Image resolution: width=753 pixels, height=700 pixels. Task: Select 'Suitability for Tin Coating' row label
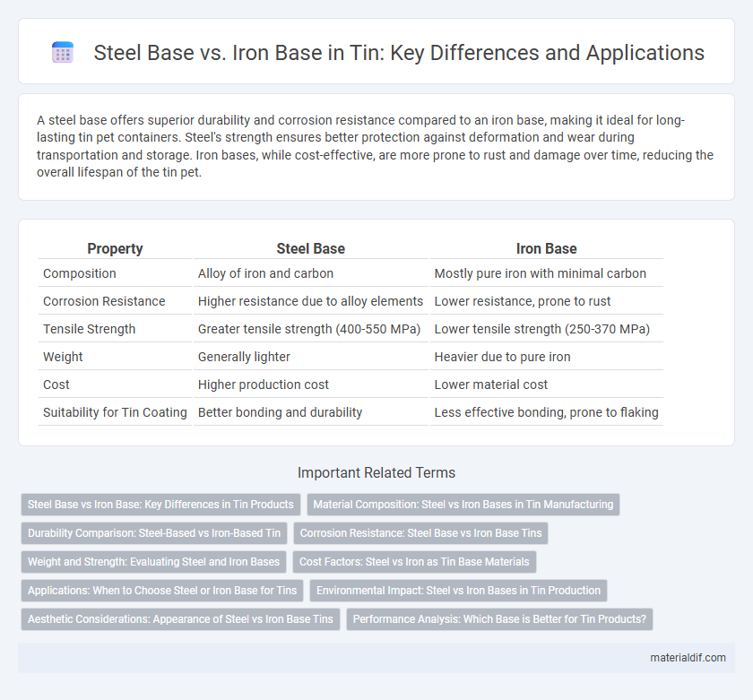[x=115, y=412]
